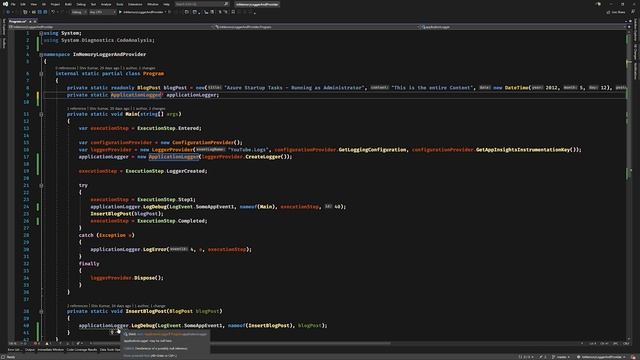This screenshot has height=360, width=640.
Task: Open the View menu
Action: (x=33, y=4)
